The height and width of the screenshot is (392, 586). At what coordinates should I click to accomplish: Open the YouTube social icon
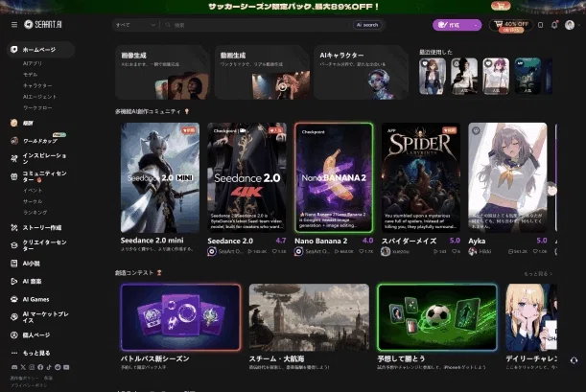(x=66, y=367)
